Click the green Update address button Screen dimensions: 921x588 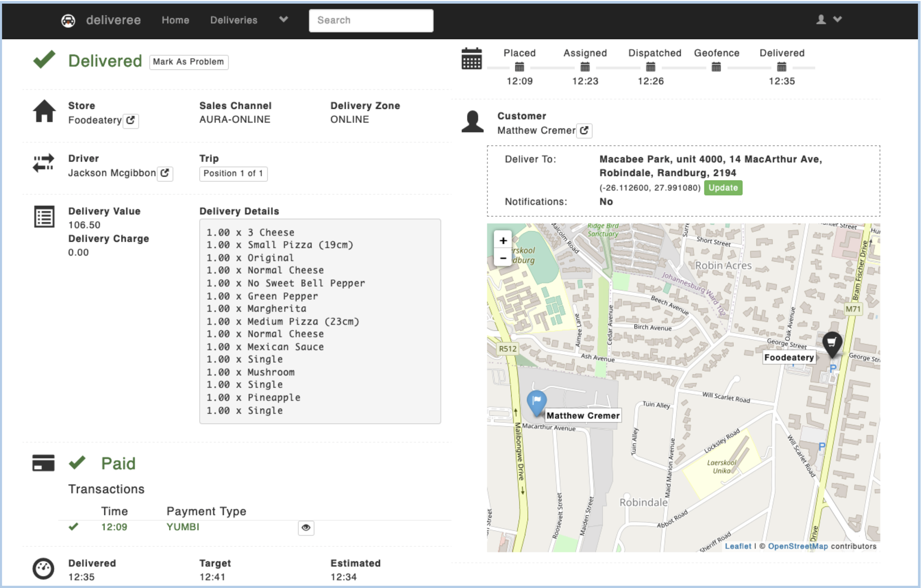click(x=723, y=188)
